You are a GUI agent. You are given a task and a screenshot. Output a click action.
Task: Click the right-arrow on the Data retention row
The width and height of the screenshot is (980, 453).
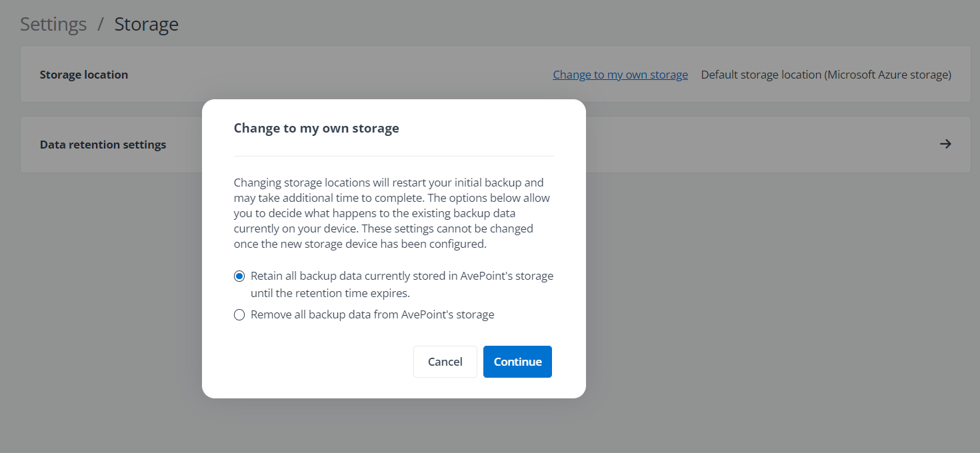click(x=946, y=144)
